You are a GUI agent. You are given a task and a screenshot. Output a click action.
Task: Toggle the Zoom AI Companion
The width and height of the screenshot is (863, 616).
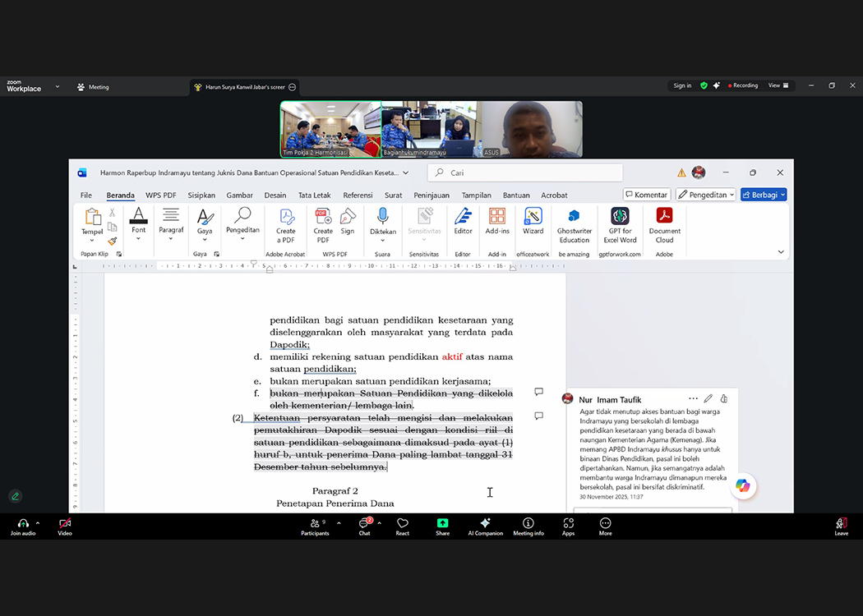(485, 525)
